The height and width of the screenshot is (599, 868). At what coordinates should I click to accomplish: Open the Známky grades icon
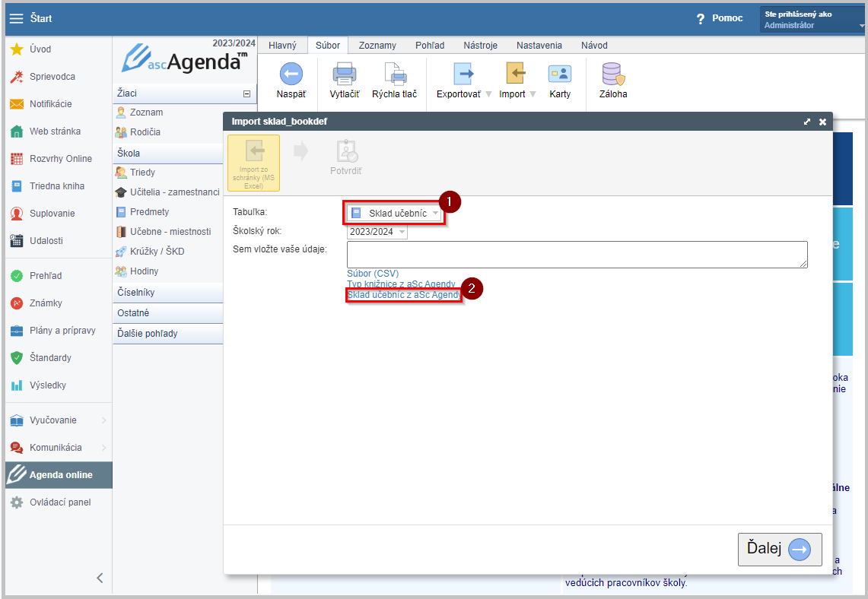[17, 303]
